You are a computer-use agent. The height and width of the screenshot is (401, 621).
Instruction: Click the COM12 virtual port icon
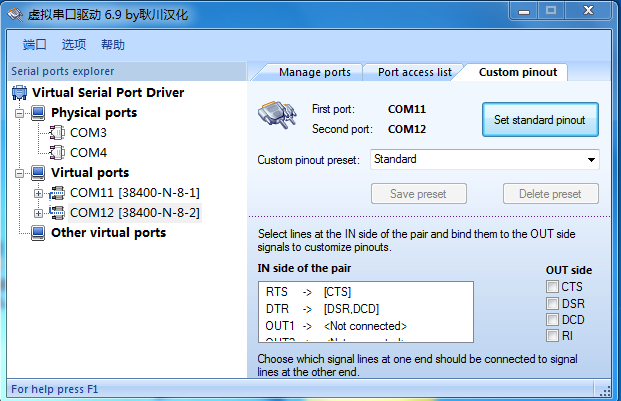[x=57, y=213]
